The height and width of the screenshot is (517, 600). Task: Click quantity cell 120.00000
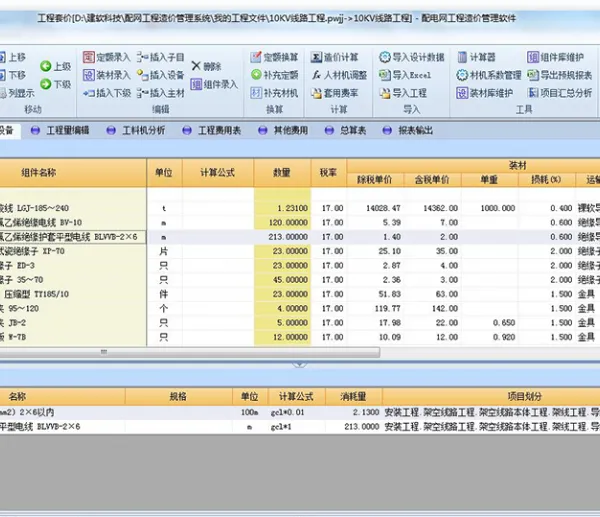coord(282,222)
